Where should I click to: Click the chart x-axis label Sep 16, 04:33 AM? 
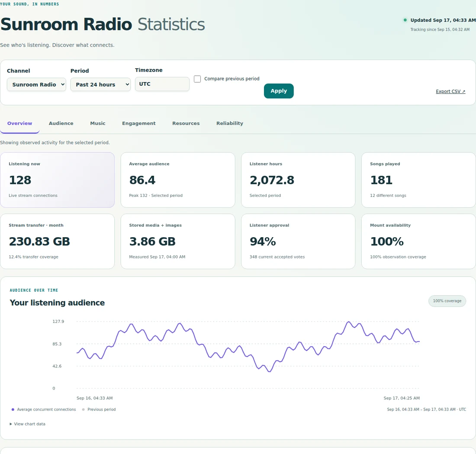(x=95, y=398)
